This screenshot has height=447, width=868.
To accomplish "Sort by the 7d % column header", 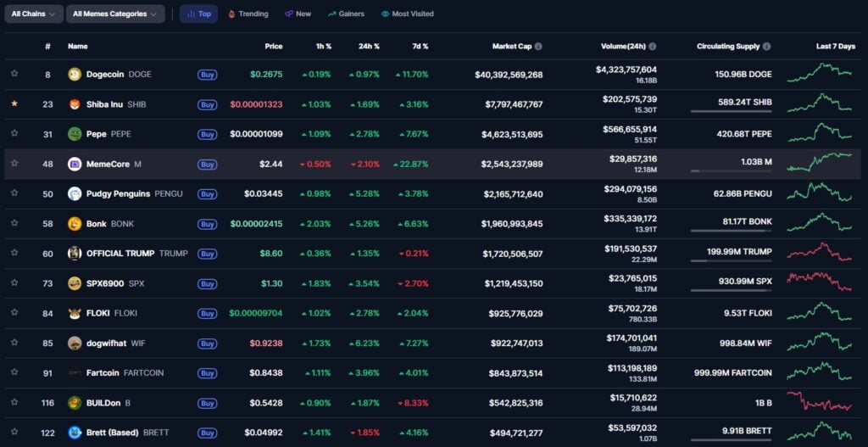I will (420, 47).
